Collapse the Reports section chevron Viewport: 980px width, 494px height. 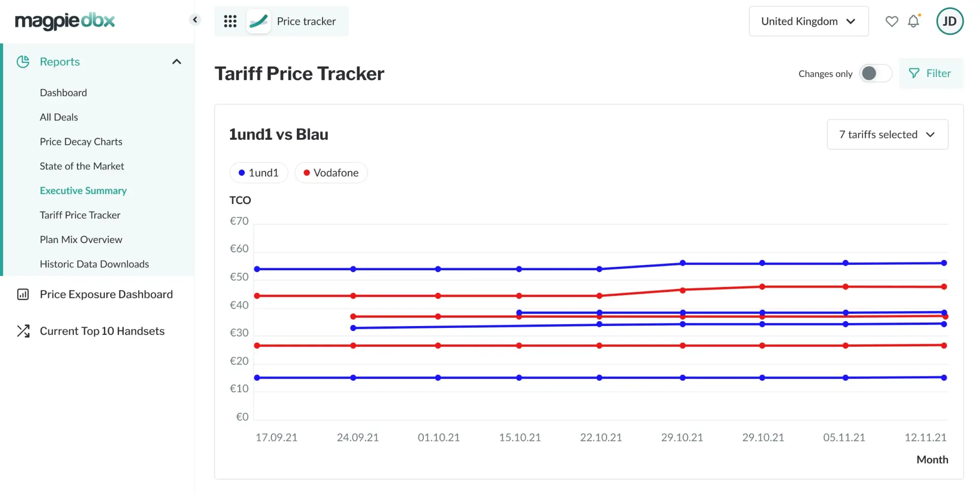pos(176,62)
